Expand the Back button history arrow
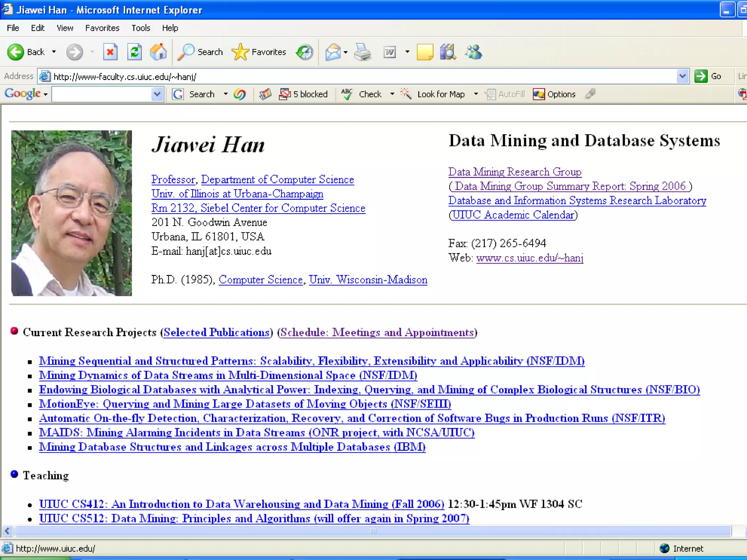 (54, 52)
